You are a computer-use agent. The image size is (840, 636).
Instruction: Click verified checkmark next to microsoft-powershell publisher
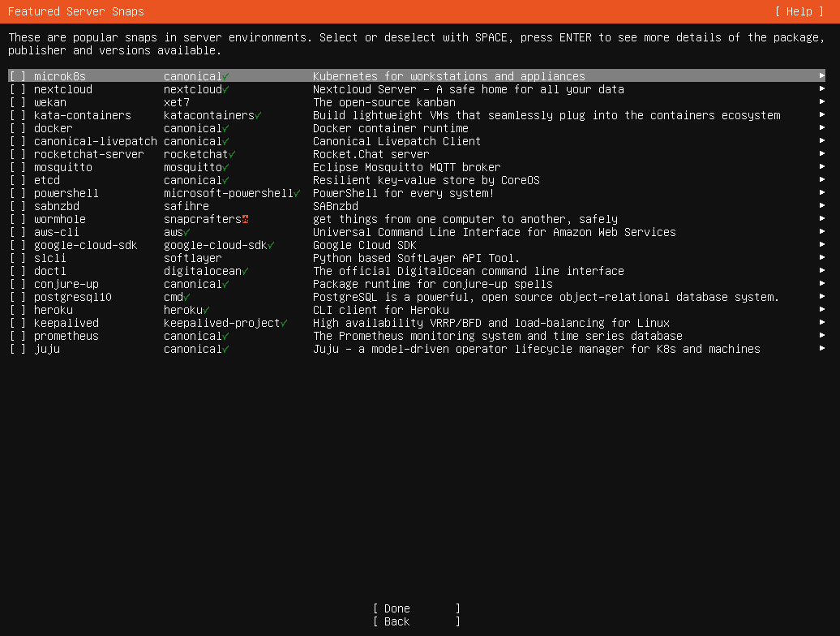tap(297, 193)
